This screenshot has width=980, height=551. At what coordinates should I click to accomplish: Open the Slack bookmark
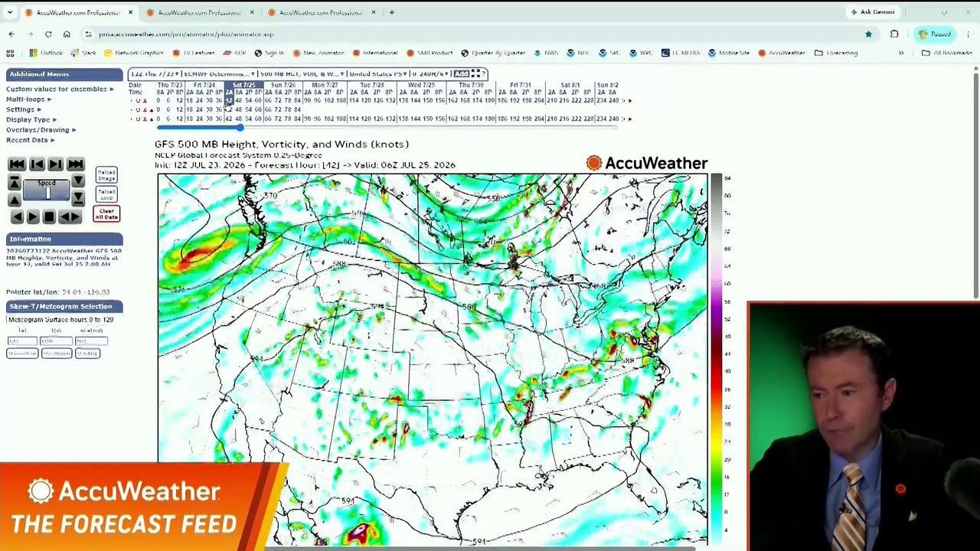coord(83,53)
